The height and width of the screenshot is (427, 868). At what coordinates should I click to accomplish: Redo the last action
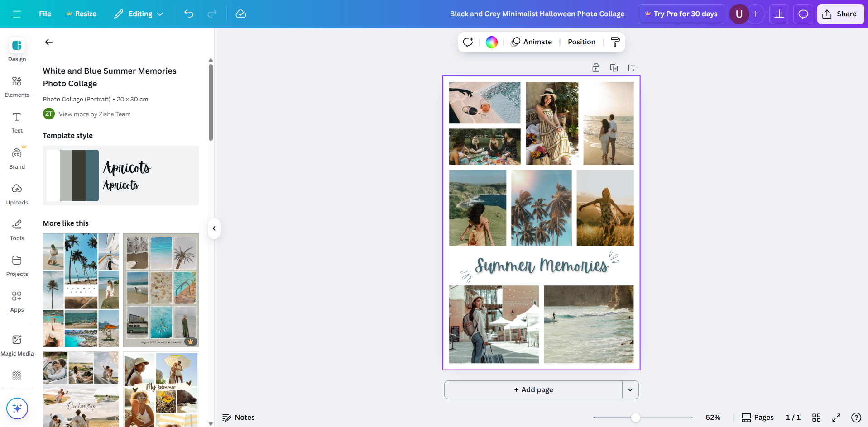(x=212, y=14)
